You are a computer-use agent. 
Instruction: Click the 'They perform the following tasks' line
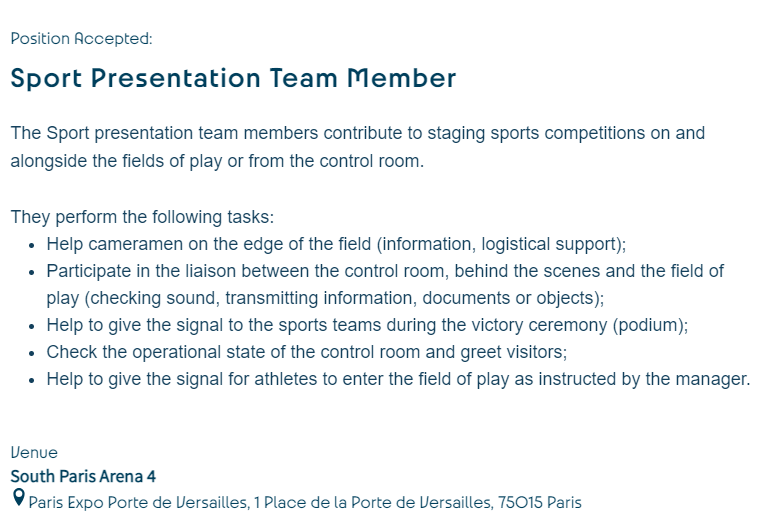[x=142, y=217]
